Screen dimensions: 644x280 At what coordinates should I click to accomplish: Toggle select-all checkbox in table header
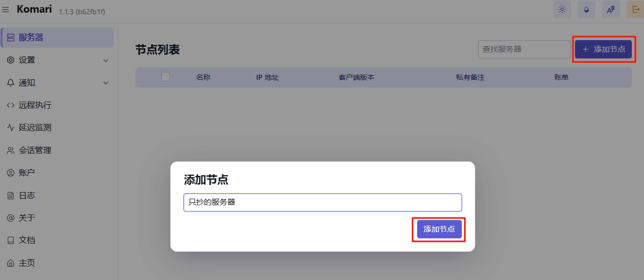[x=165, y=77]
